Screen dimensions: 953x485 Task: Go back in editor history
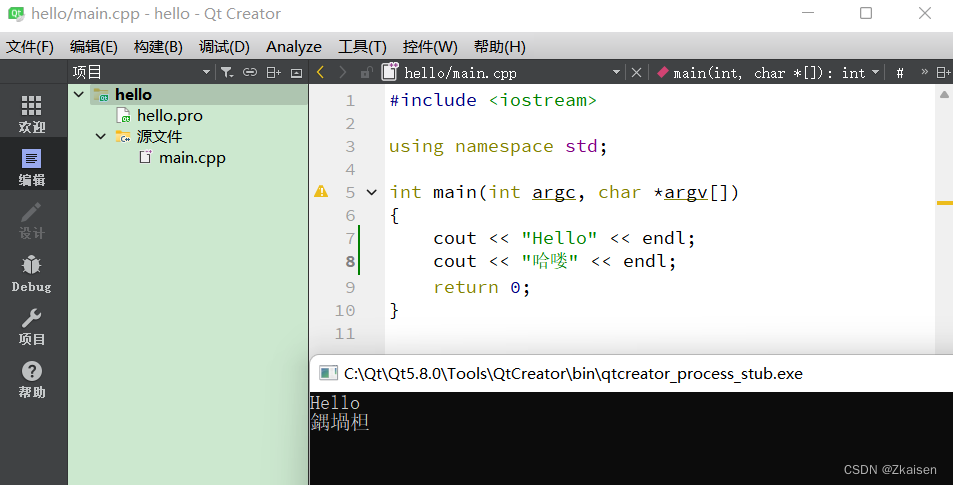(x=321, y=73)
